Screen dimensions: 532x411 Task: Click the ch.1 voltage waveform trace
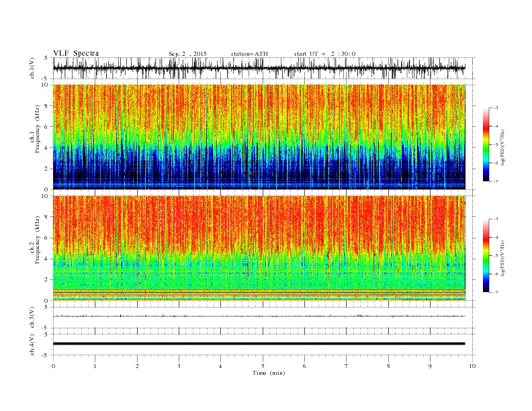(x=259, y=68)
